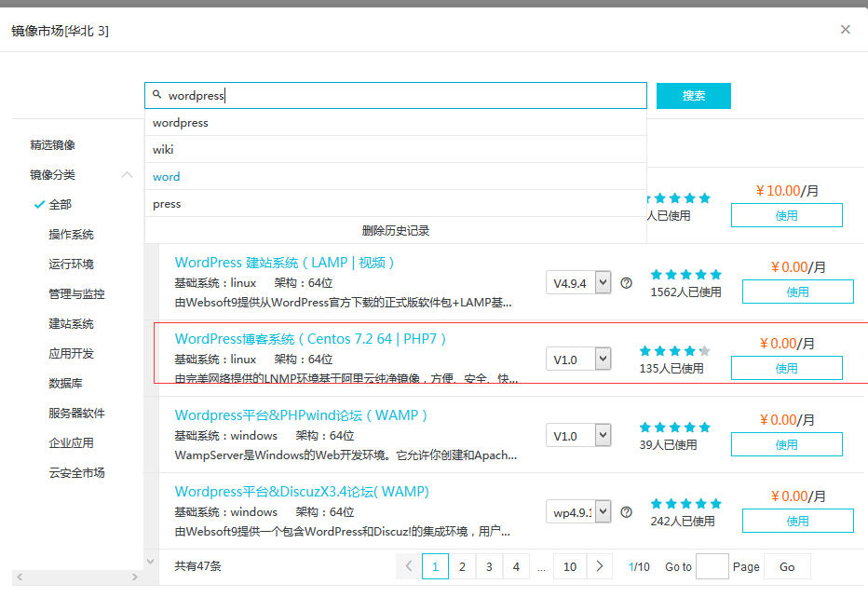Screen dimensions: 868x611
Task: Click 使用 for WordPress博客系统 Centos image
Action: (x=787, y=368)
